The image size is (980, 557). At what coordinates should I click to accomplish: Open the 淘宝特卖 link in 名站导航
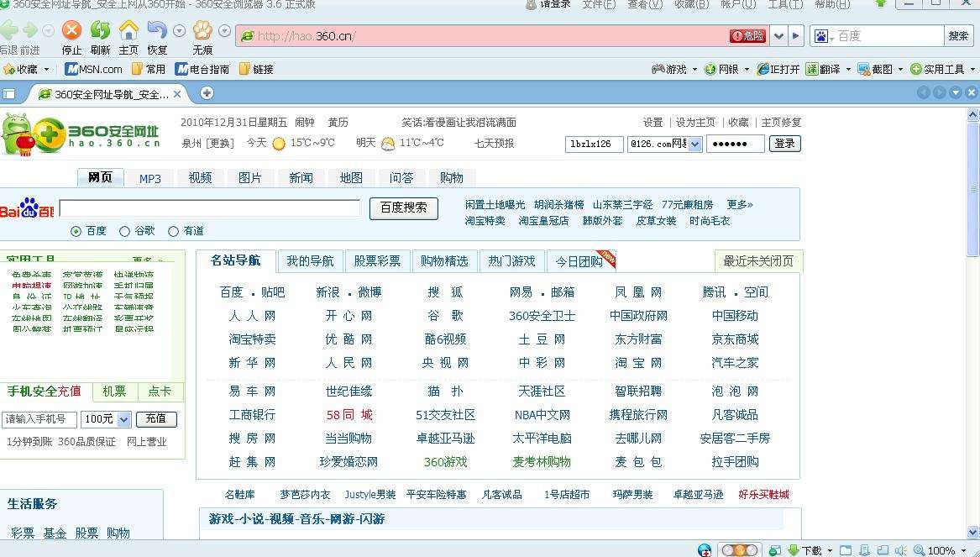coord(252,339)
